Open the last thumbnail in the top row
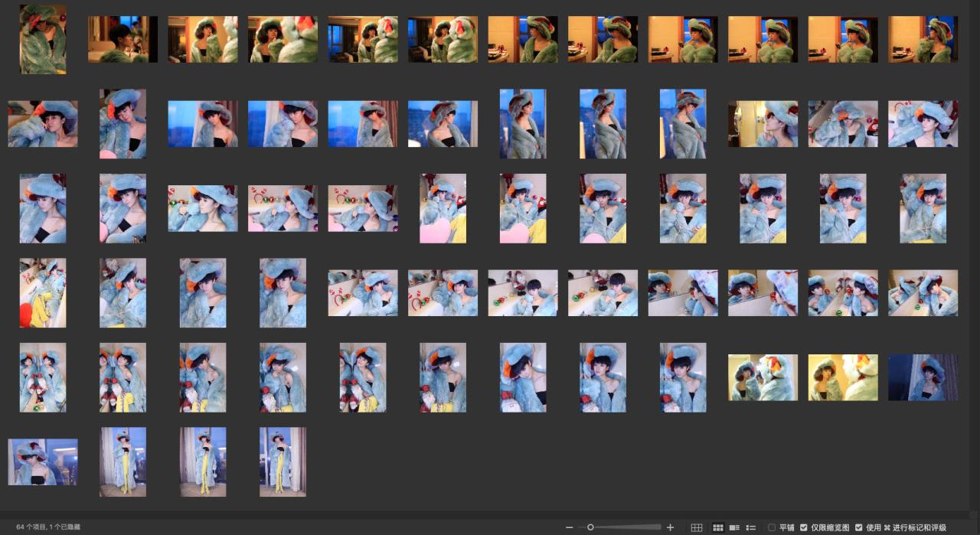The height and width of the screenshot is (535, 980). coord(923,39)
